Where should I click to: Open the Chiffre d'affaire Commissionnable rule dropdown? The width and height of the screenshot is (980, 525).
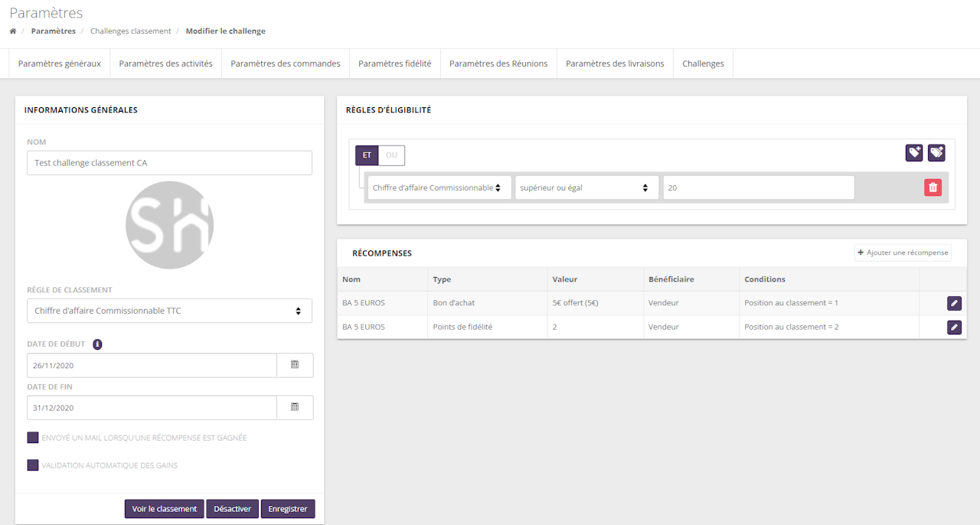point(439,187)
